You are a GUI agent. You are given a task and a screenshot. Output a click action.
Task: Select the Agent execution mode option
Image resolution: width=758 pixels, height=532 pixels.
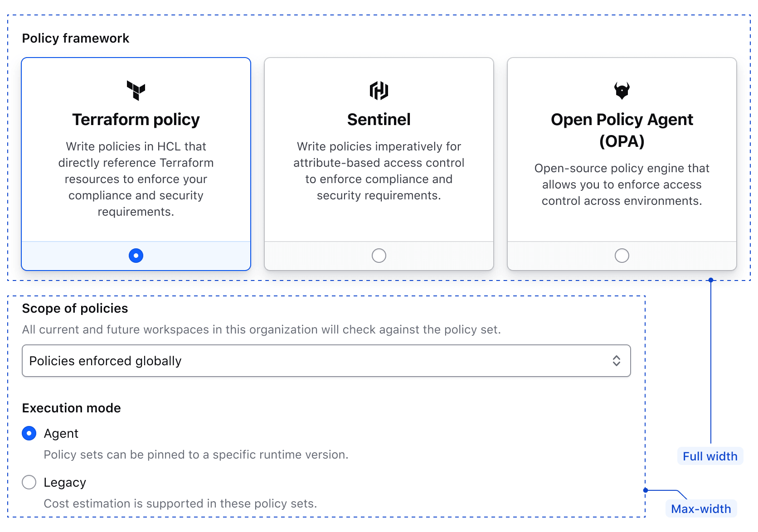29,433
